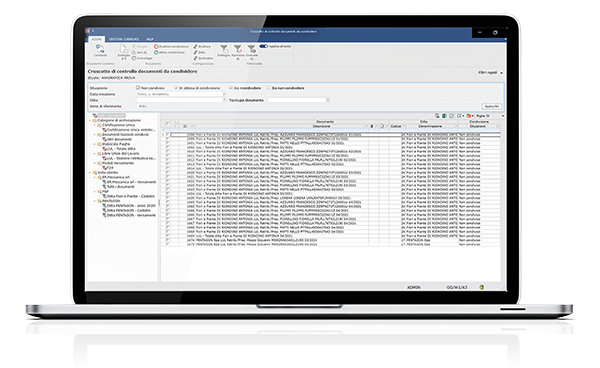Toggle select-all checkbox in grid header

[167, 124]
